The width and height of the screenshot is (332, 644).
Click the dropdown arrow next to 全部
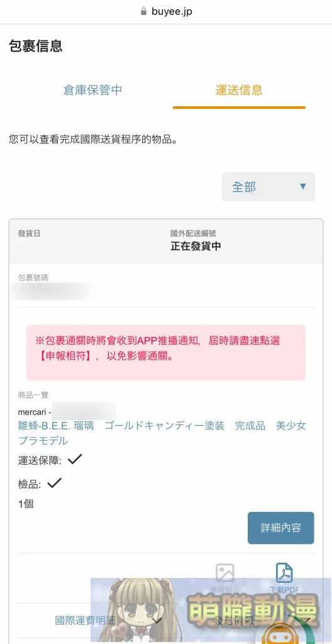click(x=303, y=187)
